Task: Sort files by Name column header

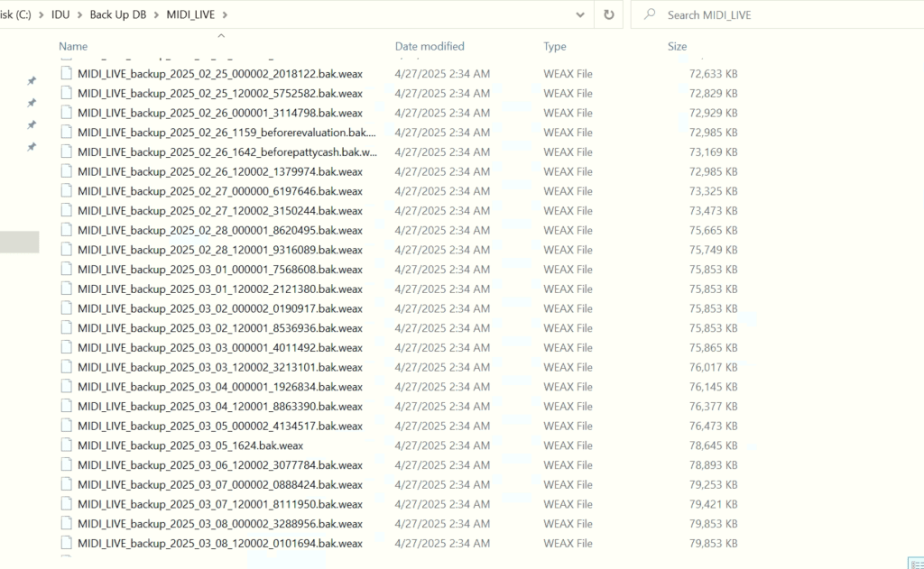Action: 73,46
